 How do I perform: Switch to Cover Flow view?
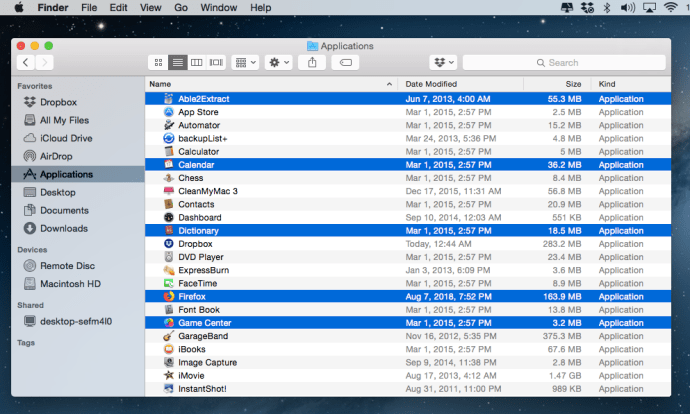(x=215, y=62)
